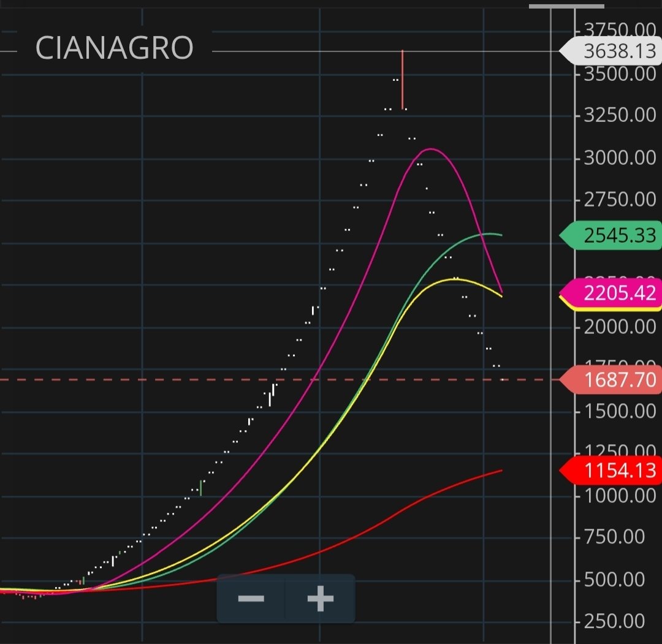The width and height of the screenshot is (662, 644).
Task: Select the magenta 2205.42 moving average label
Action: 611,292
